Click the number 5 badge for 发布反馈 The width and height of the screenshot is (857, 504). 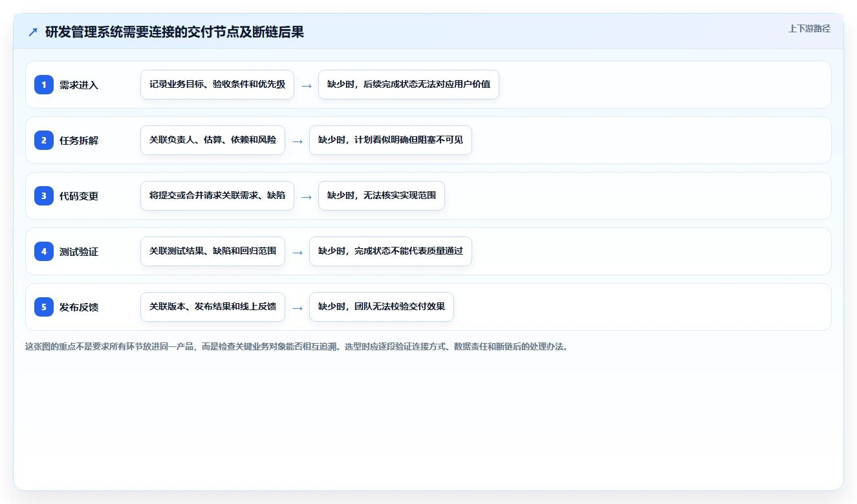point(44,307)
